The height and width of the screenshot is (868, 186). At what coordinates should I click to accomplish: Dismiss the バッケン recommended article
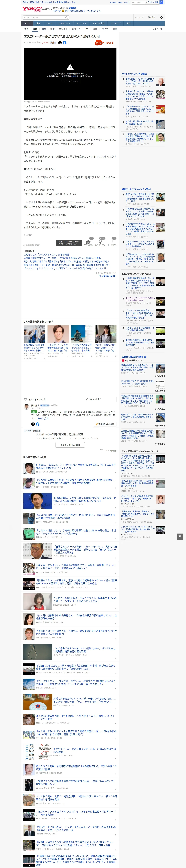[68, 356]
